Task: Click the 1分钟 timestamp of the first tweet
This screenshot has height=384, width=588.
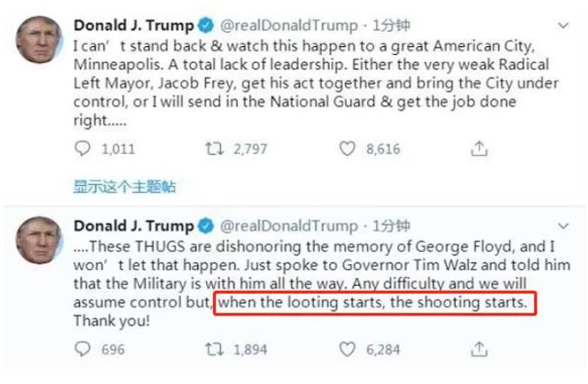Action: coord(391,26)
